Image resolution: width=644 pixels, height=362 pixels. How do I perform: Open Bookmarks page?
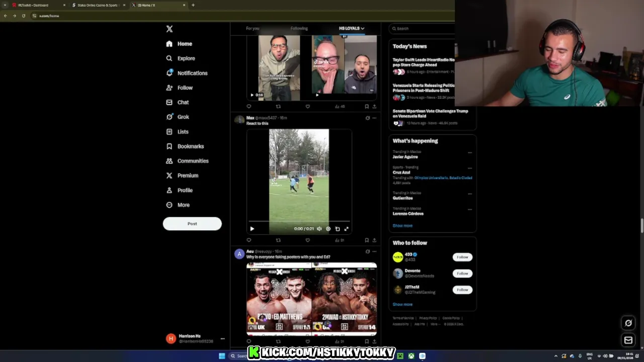tap(185, 146)
